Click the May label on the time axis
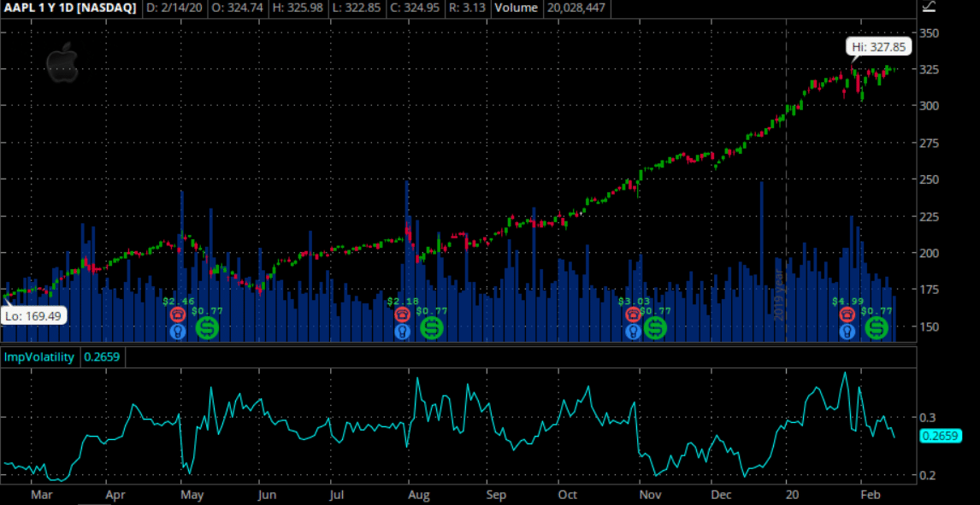 tap(192, 496)
